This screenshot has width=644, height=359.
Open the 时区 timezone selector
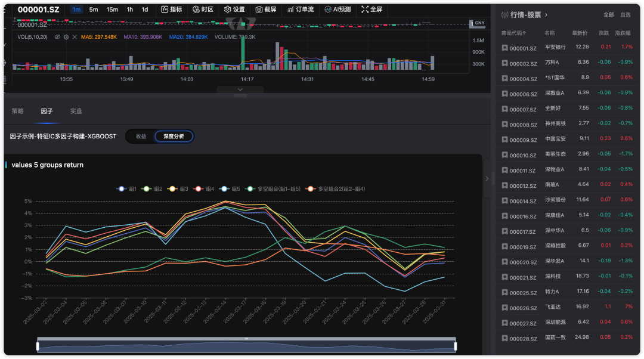coord(203,10)
